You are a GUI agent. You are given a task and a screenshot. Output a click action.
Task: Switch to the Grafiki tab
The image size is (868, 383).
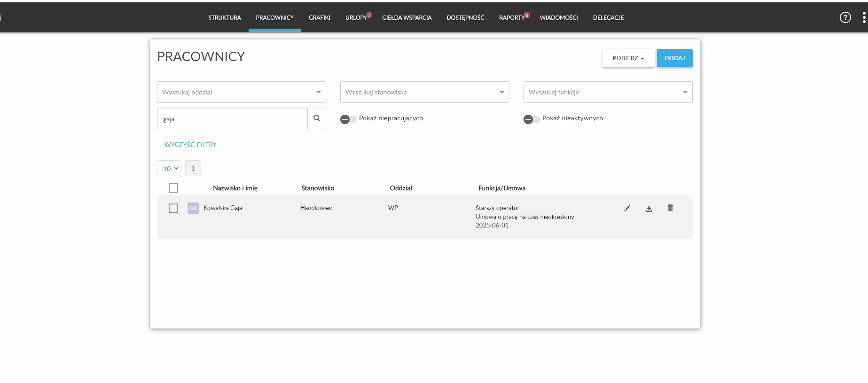(x=320, y=17)
